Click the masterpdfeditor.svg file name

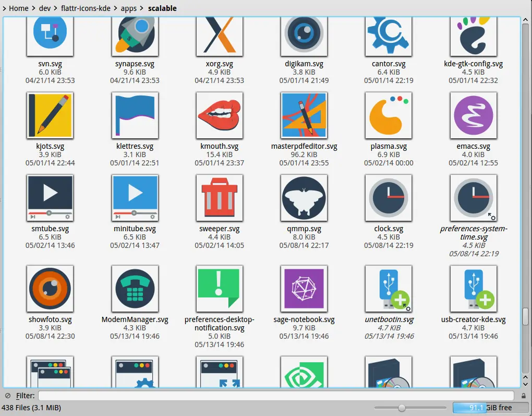[x=304, y=146]
